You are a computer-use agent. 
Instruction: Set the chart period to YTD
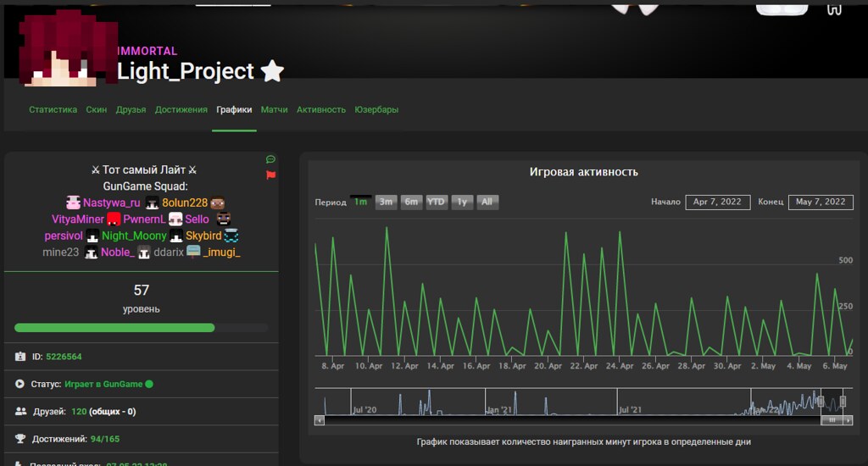click(437, 202)
